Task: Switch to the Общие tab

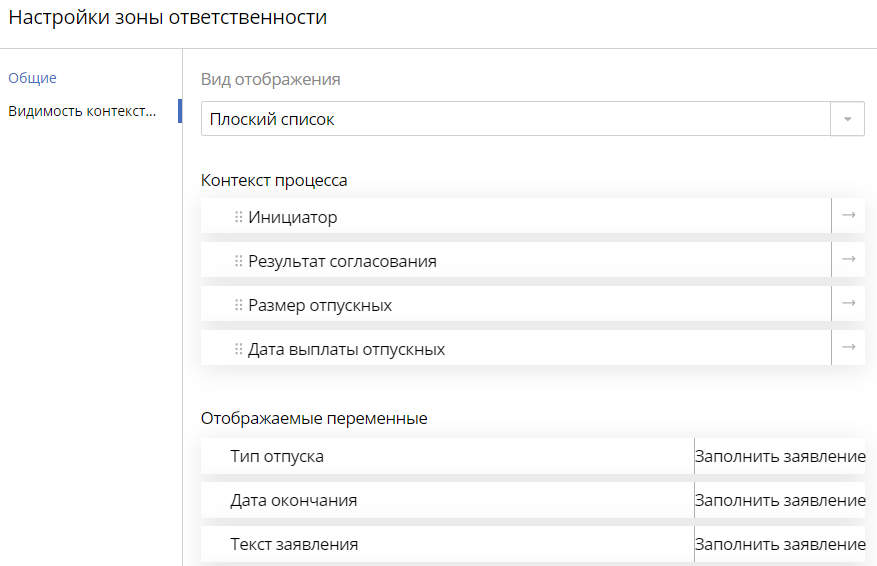Action: coord(32,78)
